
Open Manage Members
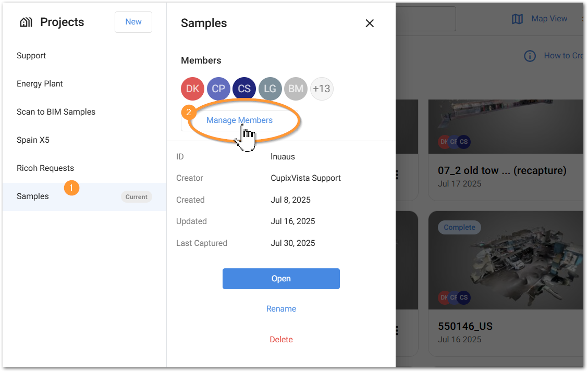[x=239, y=120]
